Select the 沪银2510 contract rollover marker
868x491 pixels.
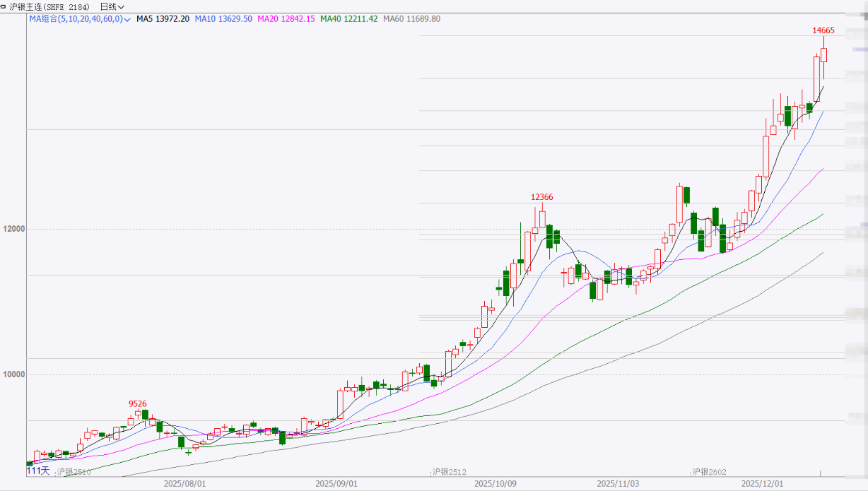click(x=74, y=471)
